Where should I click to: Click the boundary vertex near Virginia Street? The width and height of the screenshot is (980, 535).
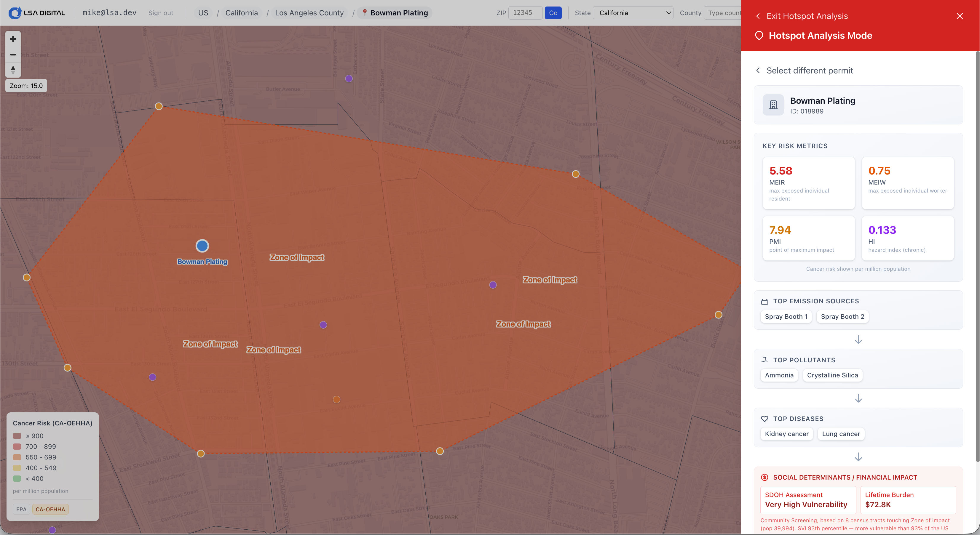pos(576,174)
